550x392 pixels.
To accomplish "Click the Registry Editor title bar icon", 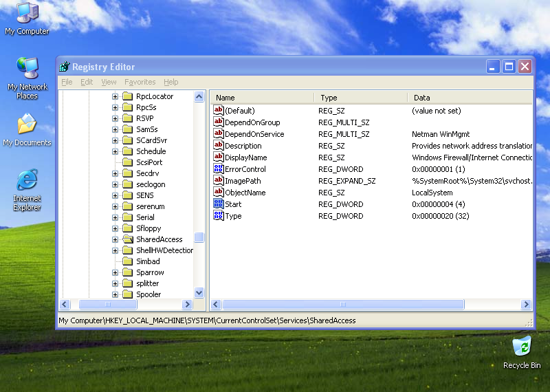I will (x=65, y=66).
